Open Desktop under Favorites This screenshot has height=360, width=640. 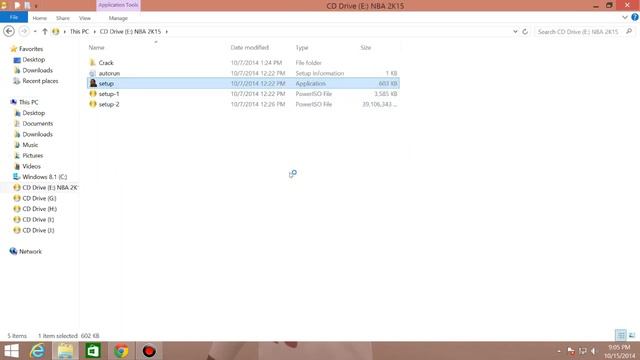point(33,60)
